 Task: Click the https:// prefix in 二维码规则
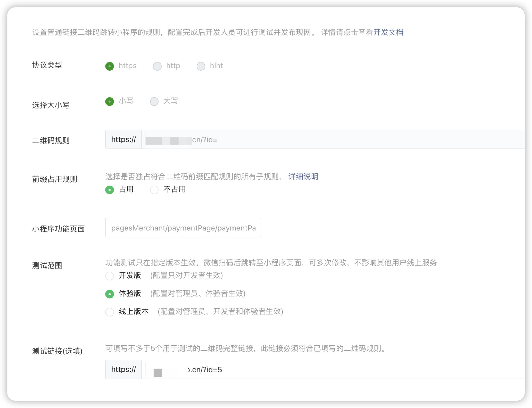pyautogui.click(x=124, y=139)
